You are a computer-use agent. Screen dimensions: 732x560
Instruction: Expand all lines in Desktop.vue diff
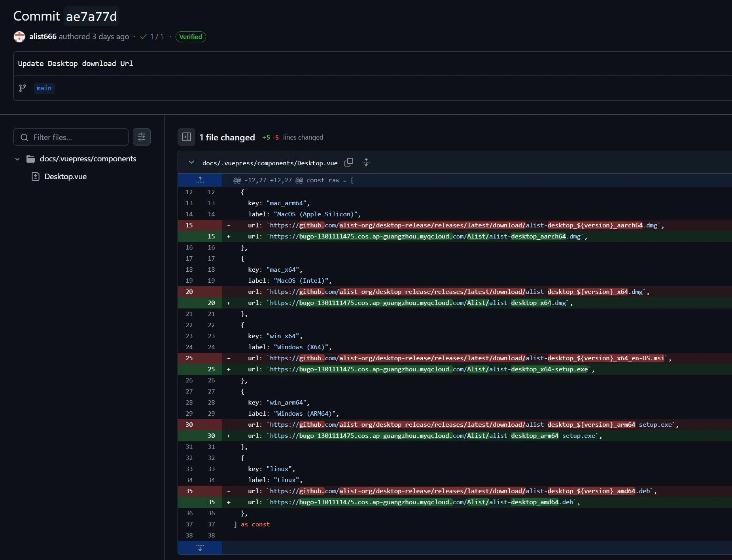[366, 163]
